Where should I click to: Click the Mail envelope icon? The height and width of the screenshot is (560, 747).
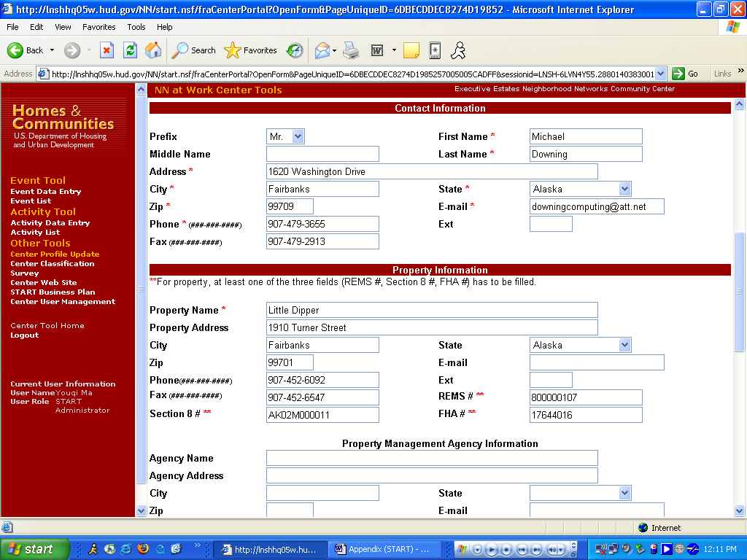pos(322,50)
